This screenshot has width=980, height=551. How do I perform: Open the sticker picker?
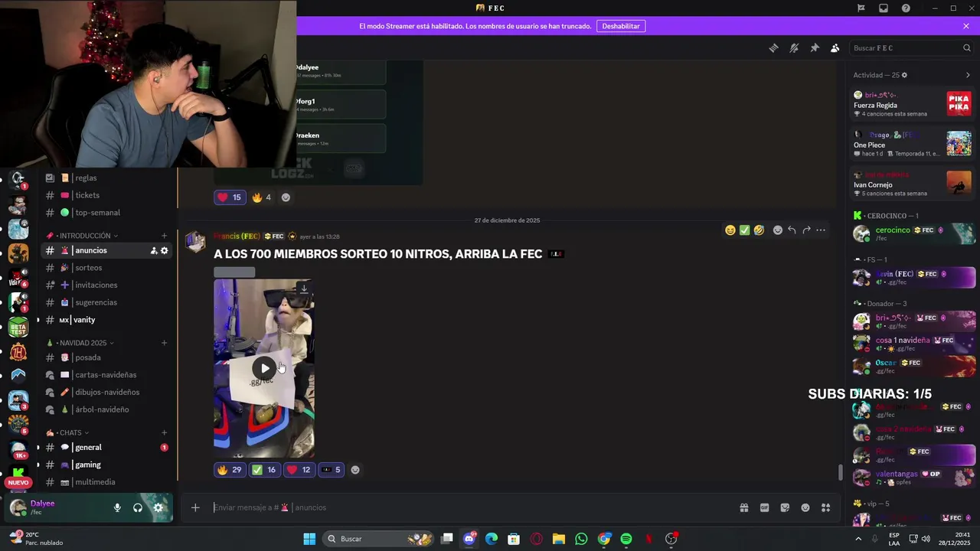pyautogui.click(x=785, y=507)
